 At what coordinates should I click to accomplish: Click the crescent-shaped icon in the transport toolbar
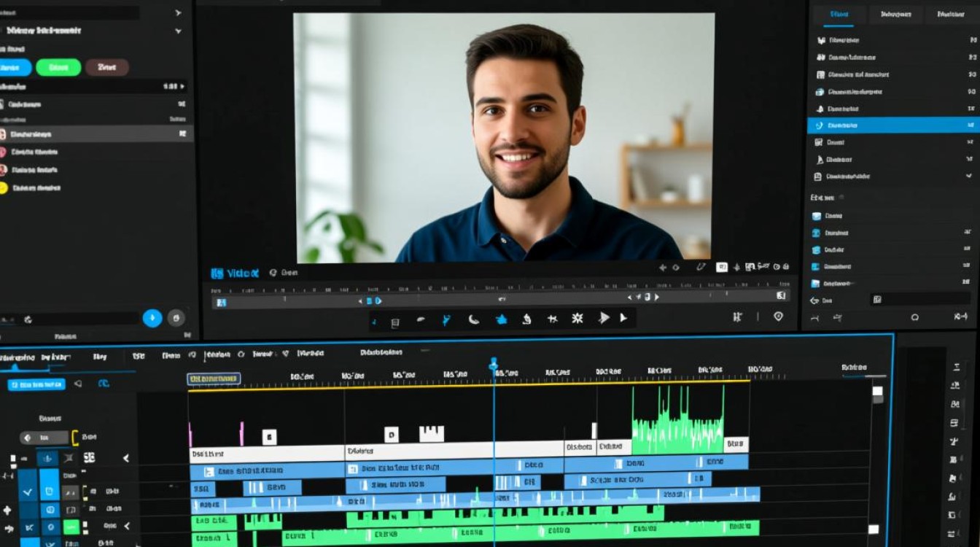473,319
